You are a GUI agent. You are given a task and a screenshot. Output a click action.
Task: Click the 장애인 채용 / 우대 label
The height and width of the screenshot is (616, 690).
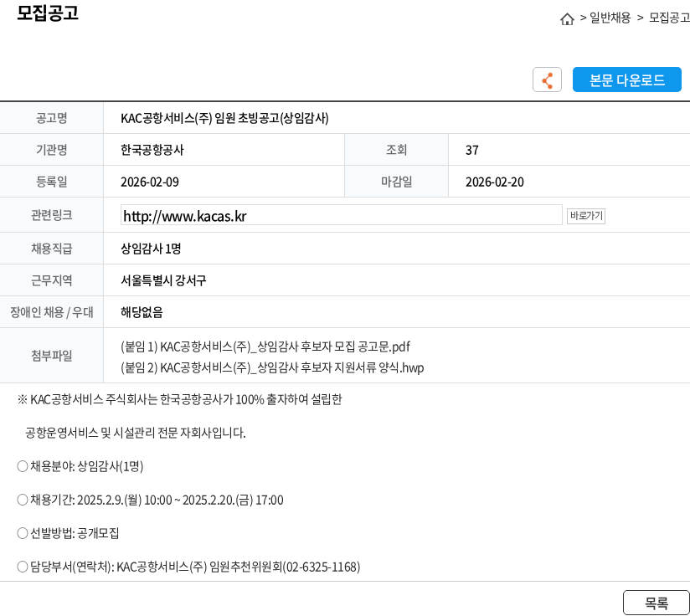(51, 312)
